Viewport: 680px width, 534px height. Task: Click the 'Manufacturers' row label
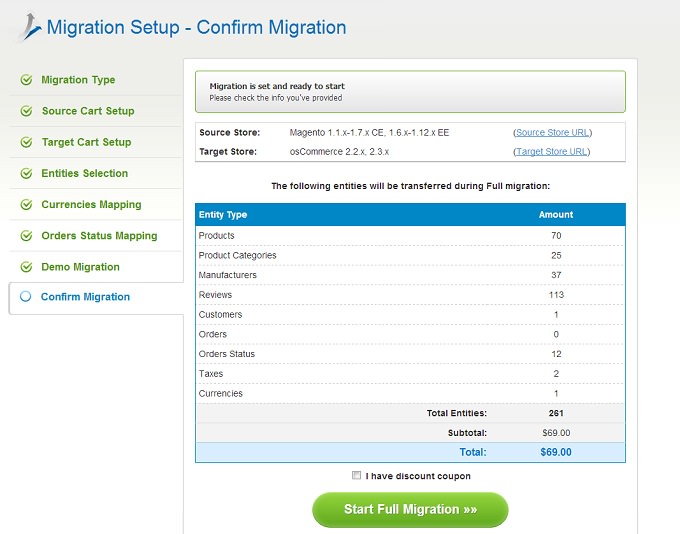point(228,275)
